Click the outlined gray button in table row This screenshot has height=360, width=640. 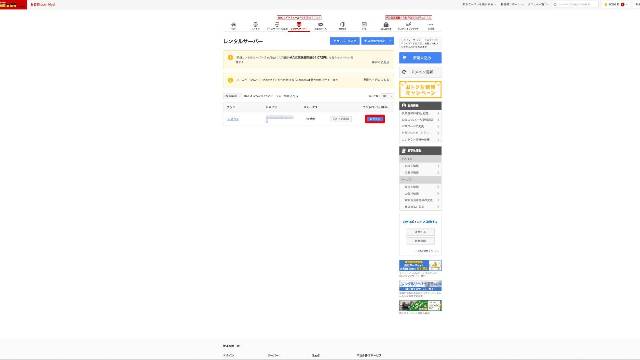[x=341, y=119]
